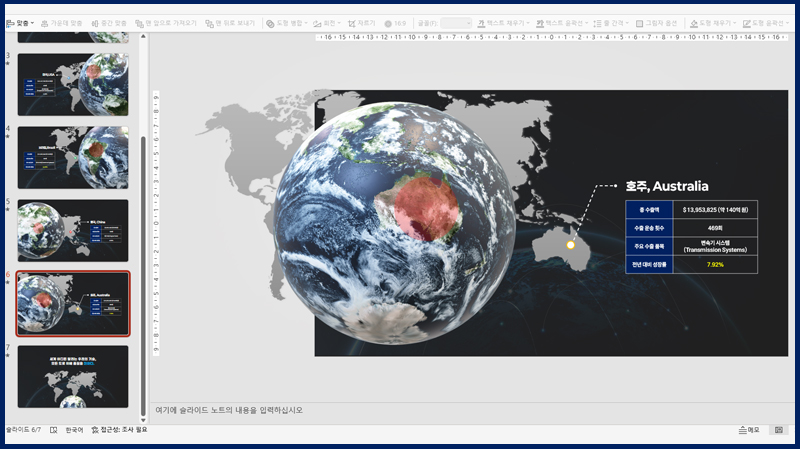800x449 pixels.
Task: Click the slide panel scroll up arrow
Action: tap(143, 37)
